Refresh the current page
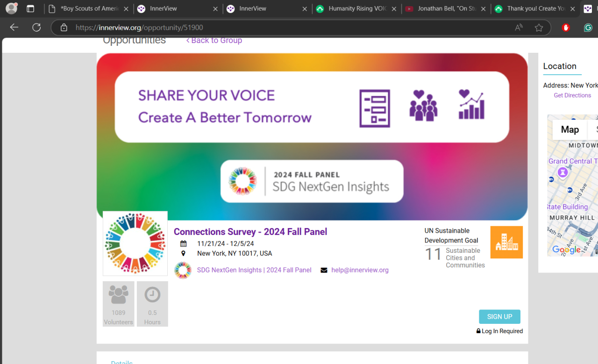Image resolution: width=598 pixels, height=364 pixels. [36, 28]
